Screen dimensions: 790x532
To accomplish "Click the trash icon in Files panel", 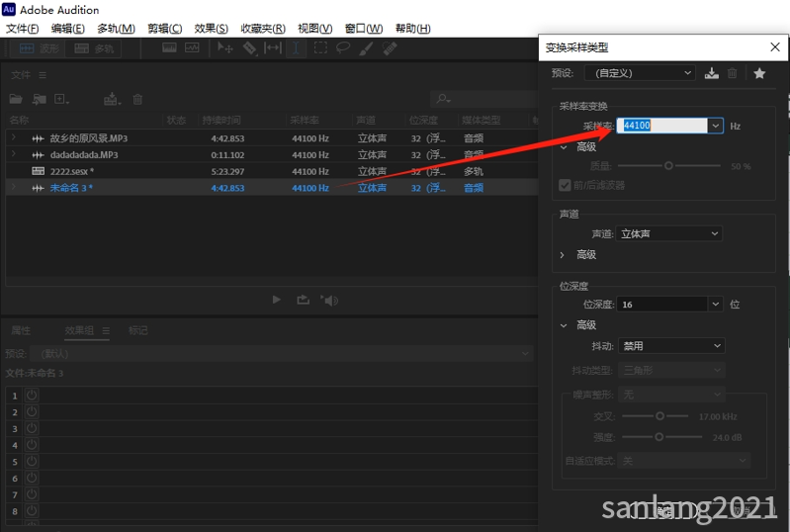I will click(x=138, y=99).
